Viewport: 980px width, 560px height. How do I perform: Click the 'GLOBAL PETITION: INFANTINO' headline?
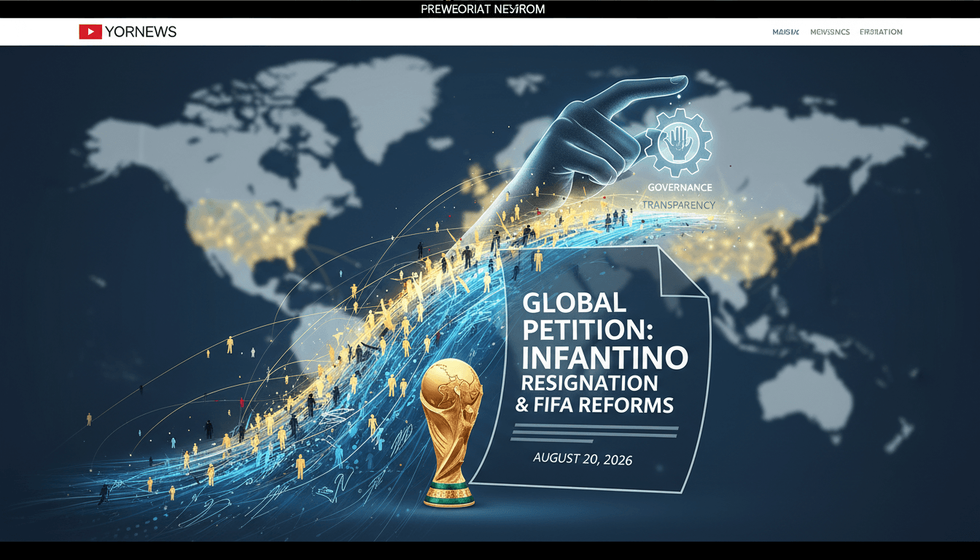604,330
